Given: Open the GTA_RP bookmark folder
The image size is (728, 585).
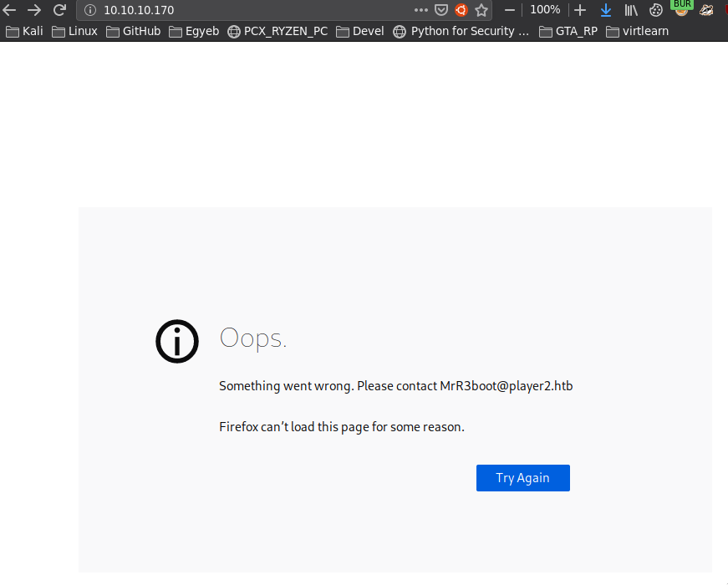Looking at the screenshot, I should [x=568, y=32].
